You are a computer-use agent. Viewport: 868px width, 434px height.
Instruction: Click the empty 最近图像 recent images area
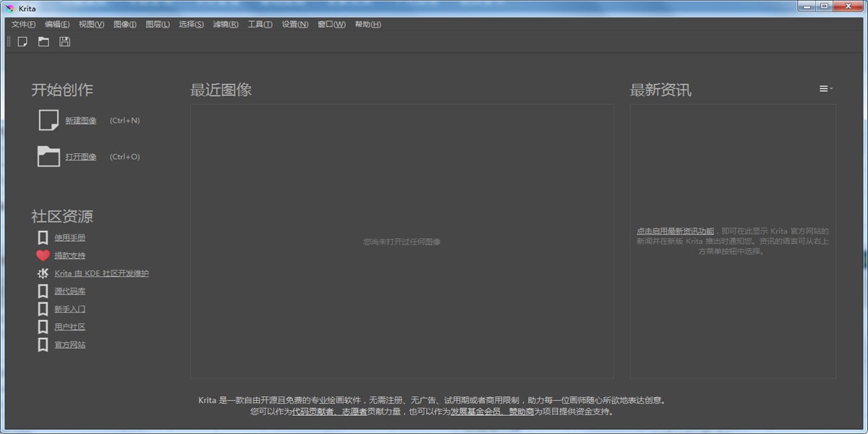[x=402, y=242]
